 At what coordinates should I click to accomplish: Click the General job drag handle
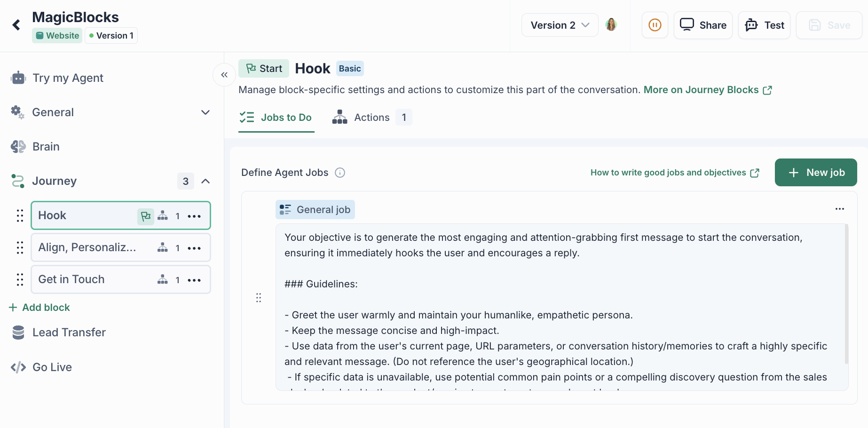point(259,298)
